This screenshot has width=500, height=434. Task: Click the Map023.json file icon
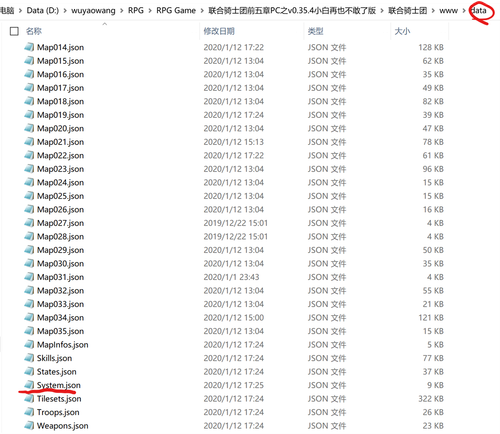tap(29, 169)
